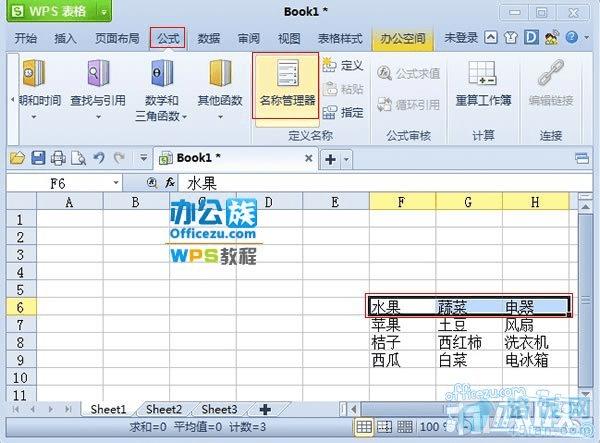Redo the last action
The image size is (600, 443).
[x=119, y=158]
